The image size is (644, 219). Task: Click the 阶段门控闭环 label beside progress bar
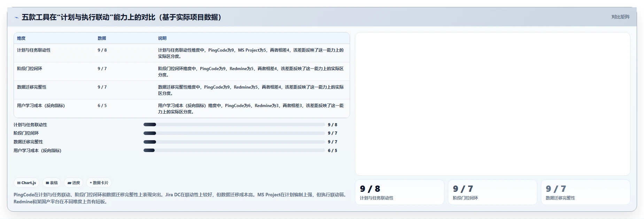(26, 133)
